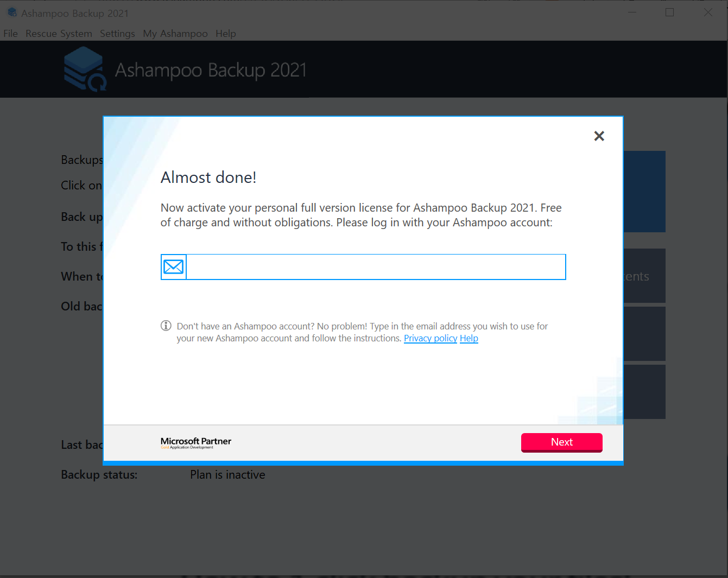Click the Next button
Image resolution: width=728 pixels, height=578 pixels.
[561, 442]
